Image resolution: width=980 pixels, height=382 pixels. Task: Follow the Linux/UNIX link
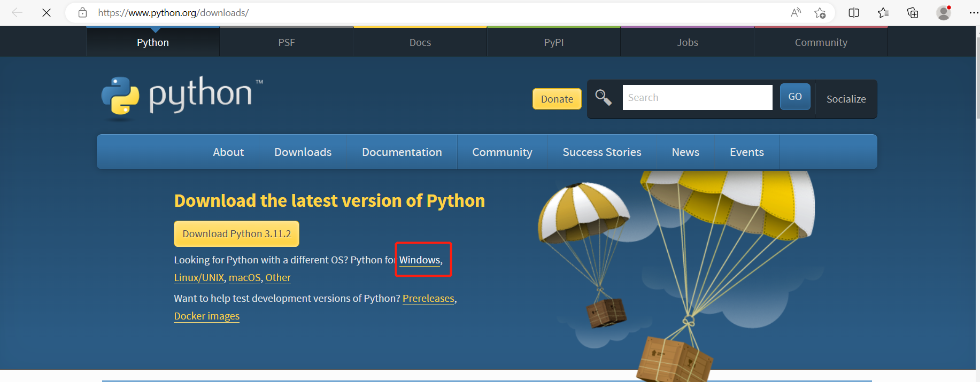point(199,278)
